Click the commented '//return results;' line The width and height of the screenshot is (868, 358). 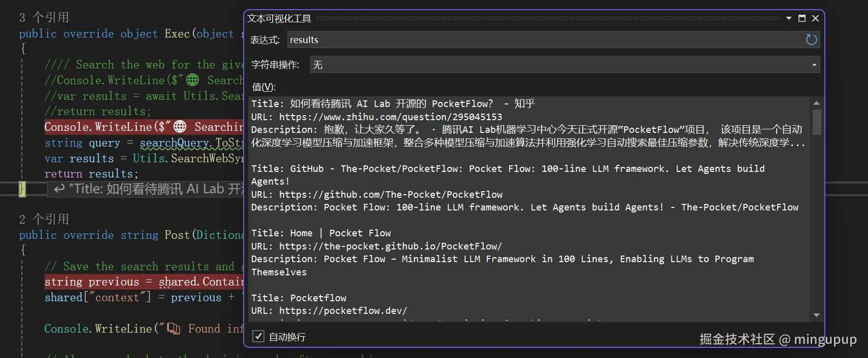coord(97,111)
